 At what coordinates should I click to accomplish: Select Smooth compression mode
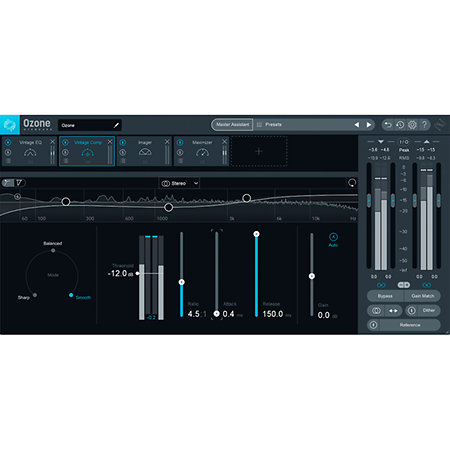pyautogui.click(x=71, y=295)
